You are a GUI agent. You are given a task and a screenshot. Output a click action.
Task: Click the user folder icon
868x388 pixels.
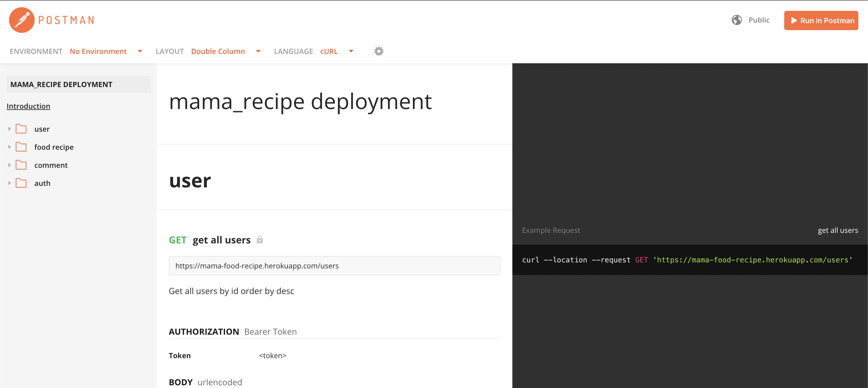pyautogui.click(x=22, y=129)
